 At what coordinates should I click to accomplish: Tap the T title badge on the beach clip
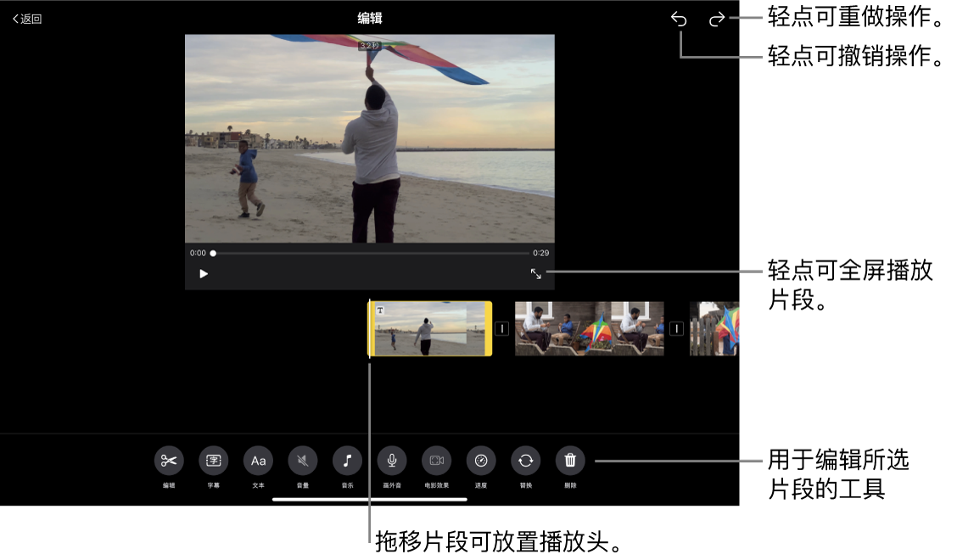click(x=379, y=311)
